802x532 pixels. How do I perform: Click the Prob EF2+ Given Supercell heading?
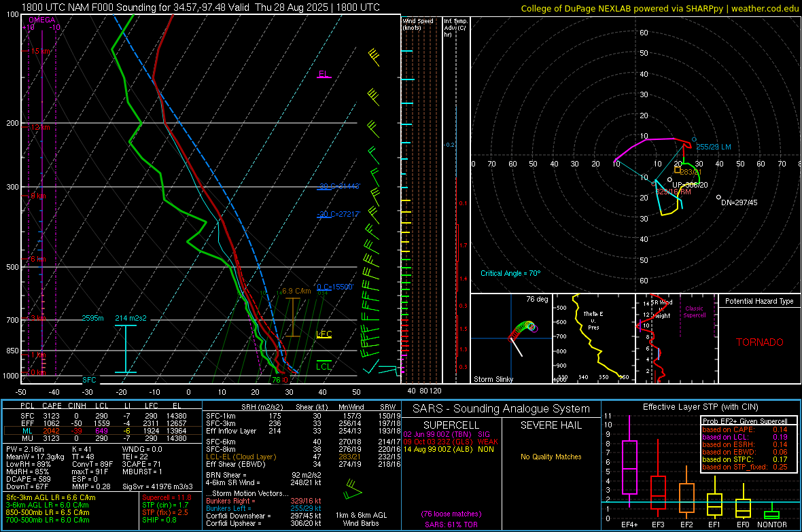point(745,421)
